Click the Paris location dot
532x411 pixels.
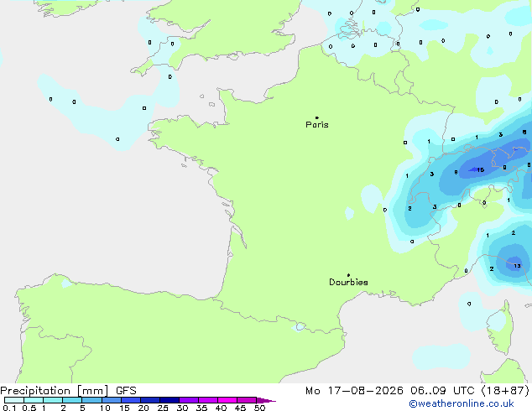click(317, 117)
